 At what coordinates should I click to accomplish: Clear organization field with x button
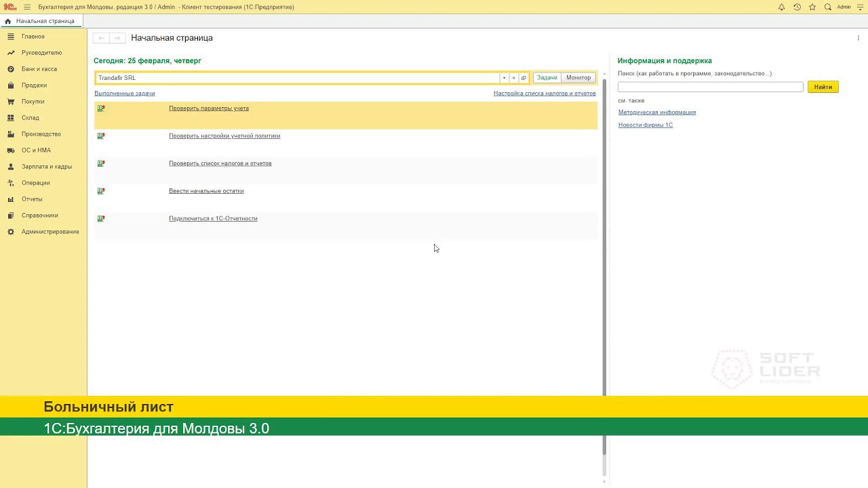(x=513, y=78)
